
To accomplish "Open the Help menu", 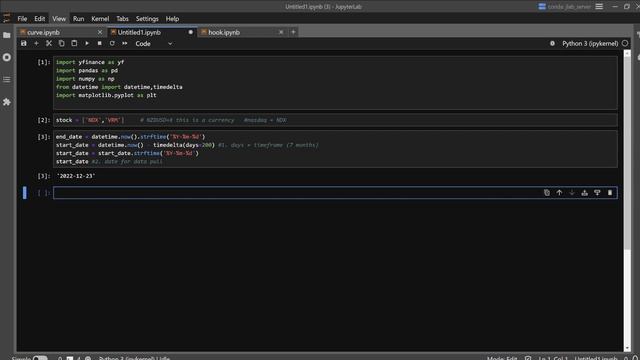I will [x=172, y=19].
